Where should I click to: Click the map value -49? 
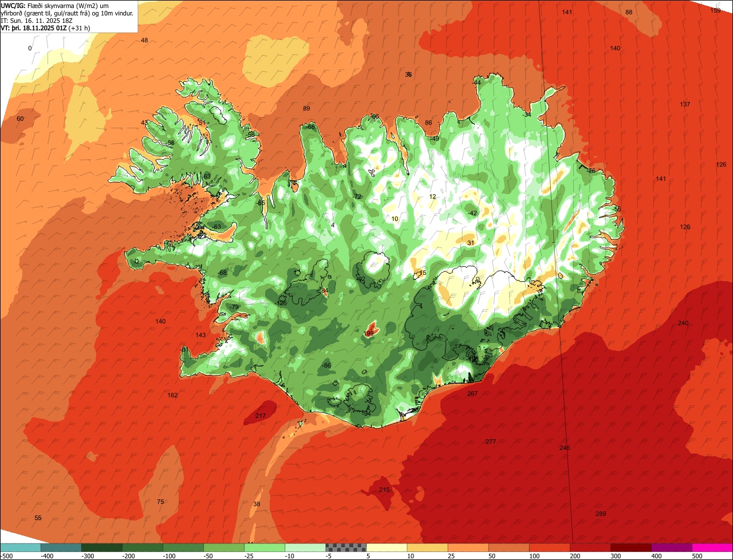coord(435,139)
